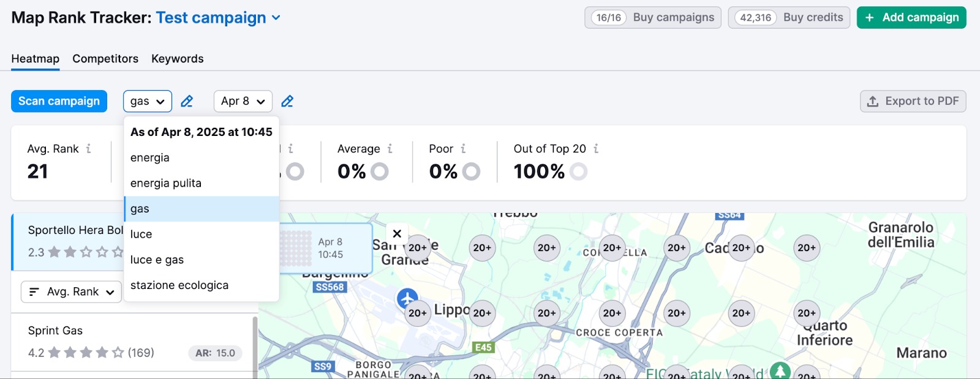
Task: Click info icon next to Average metric
Action: pyautogui.click(x=390, y=149)
